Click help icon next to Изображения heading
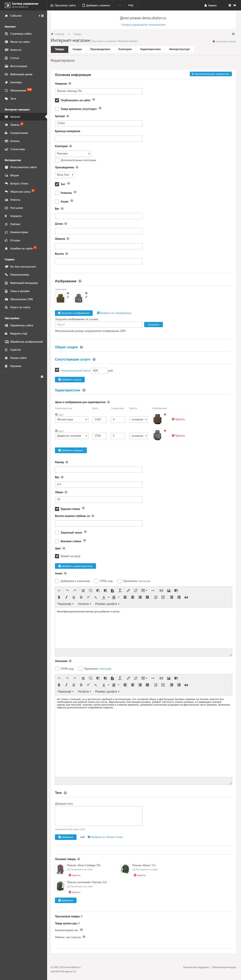 click(80, 281)
